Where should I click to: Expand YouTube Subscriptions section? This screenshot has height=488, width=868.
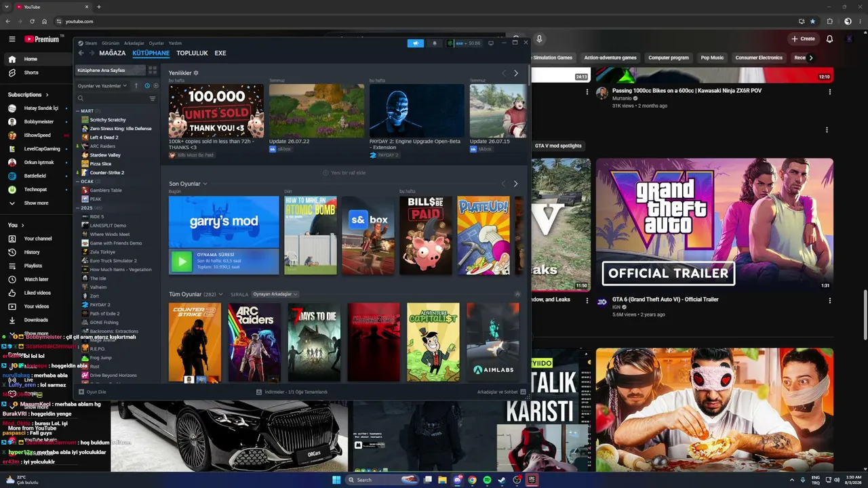point(28,95)
